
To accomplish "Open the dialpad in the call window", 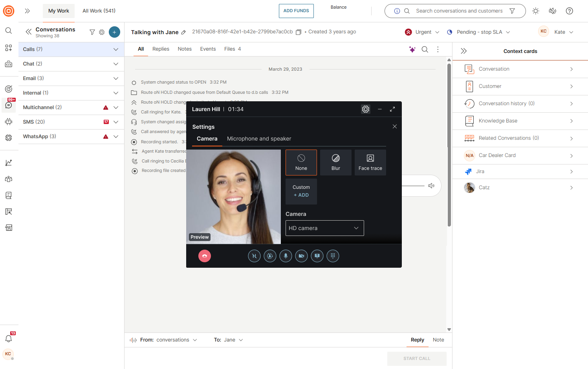I will [x=333, y=256].
